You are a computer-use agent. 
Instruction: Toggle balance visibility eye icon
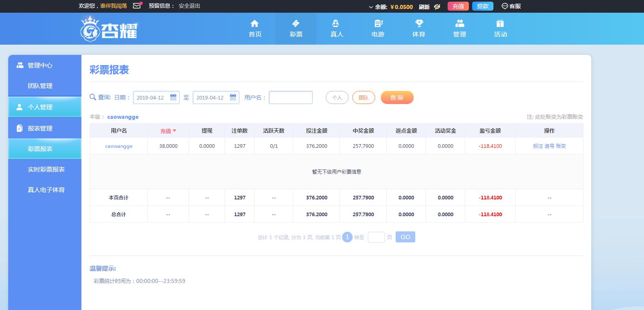(437, 7)
